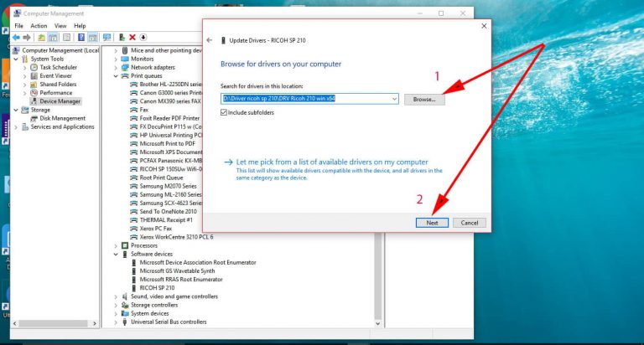Viewport: 644px width, 345px height.
Task: Expand the Universal Serial Bus controllers node
Action: 116,322
